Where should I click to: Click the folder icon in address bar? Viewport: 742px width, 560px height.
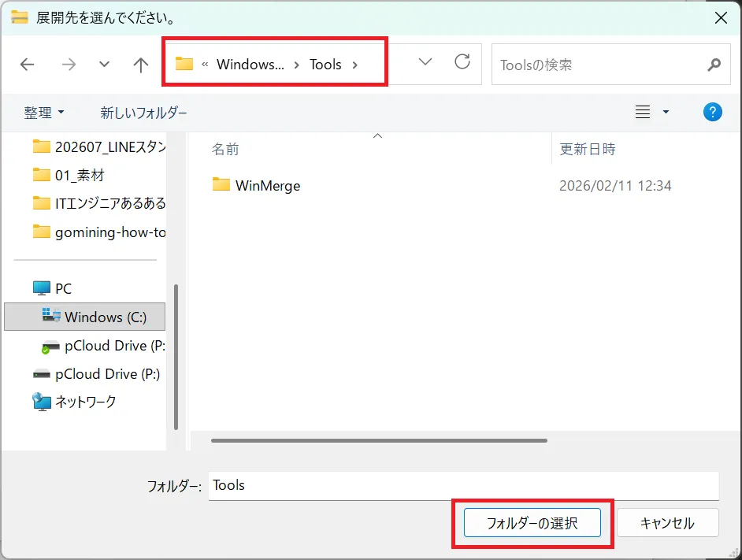[x=184, y=64]
